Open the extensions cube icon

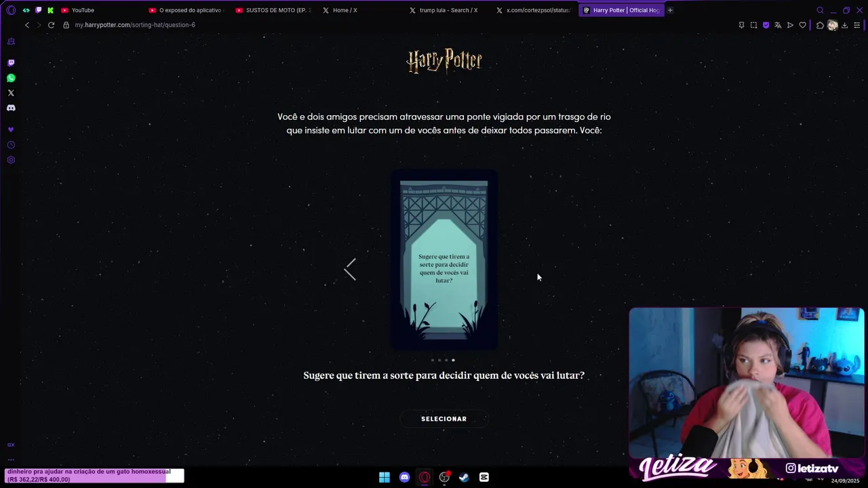pyautogui.click(x=820, y=25)
